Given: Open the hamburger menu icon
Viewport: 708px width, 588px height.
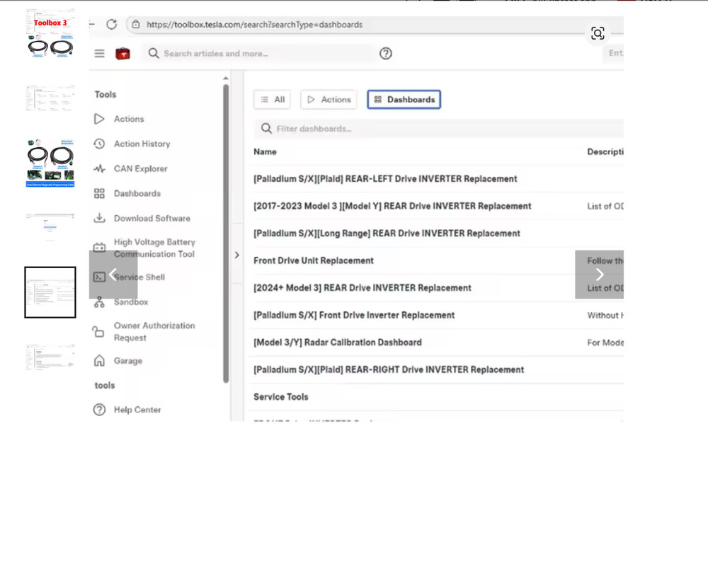Looking at the screenshot, I should 99,54.
